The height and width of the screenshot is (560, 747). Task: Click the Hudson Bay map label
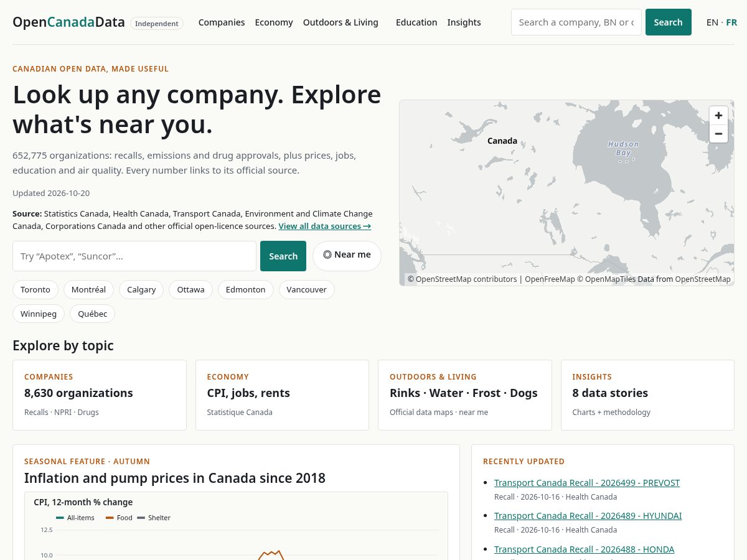point(623,148)
